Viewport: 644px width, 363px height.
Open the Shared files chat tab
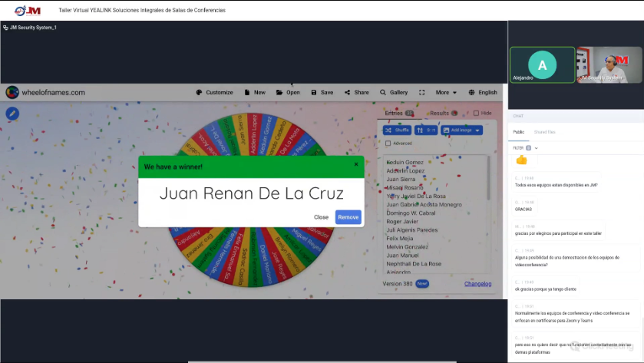545,132
